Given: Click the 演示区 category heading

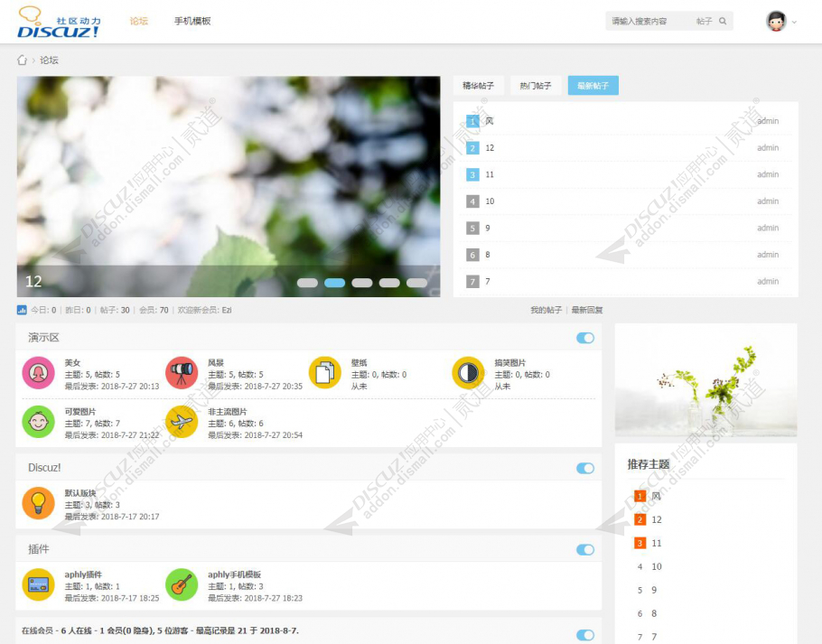Looking at the screenshot, I should 43,338.
